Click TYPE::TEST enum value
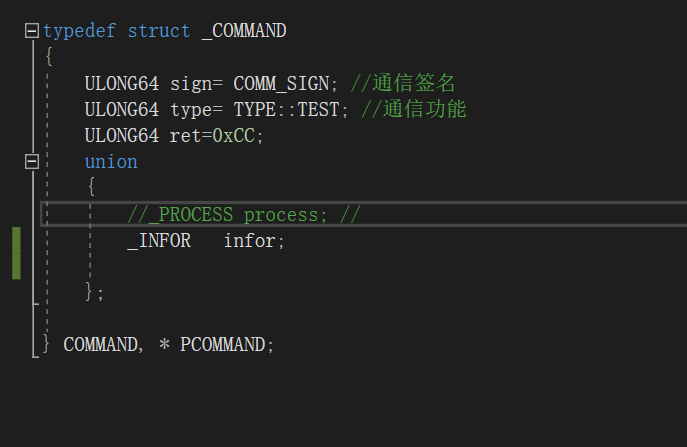This screenshot has width=687, height=447. [x=286, y=109]
